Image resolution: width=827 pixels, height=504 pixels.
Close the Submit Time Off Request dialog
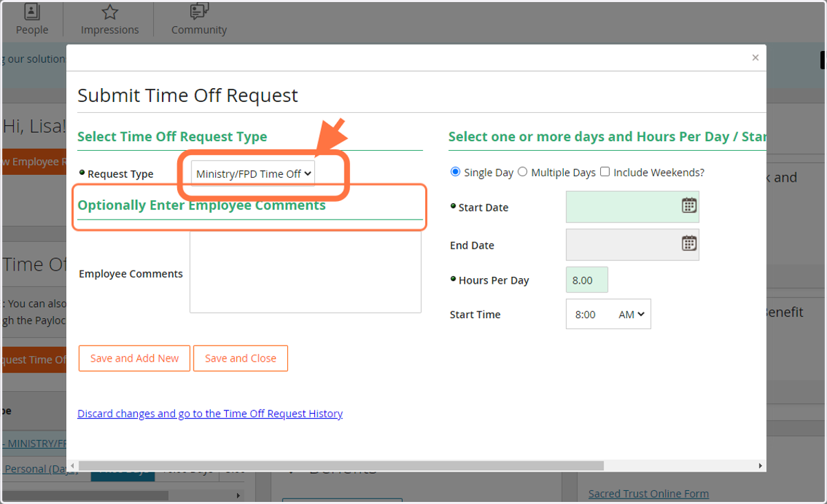(755, 58)
